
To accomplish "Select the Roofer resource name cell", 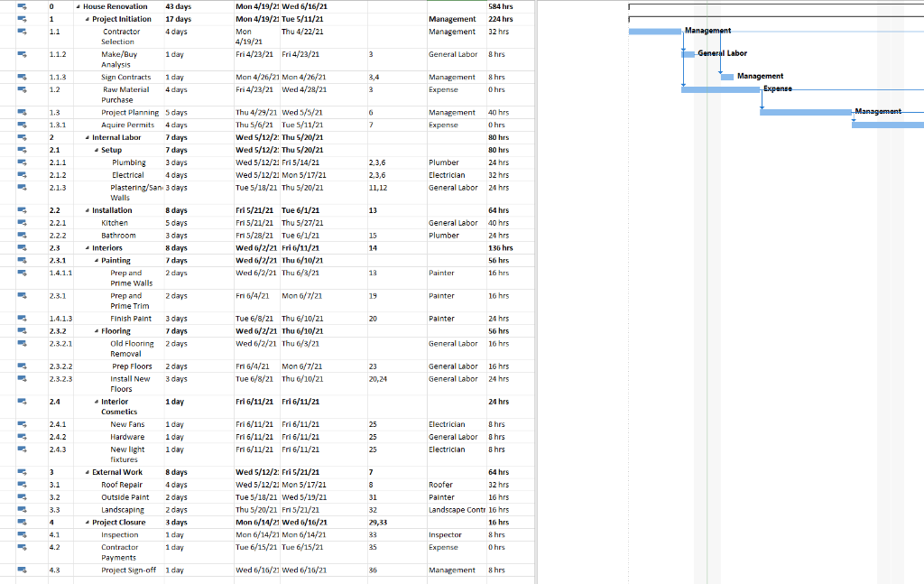I will click(457, 485).
